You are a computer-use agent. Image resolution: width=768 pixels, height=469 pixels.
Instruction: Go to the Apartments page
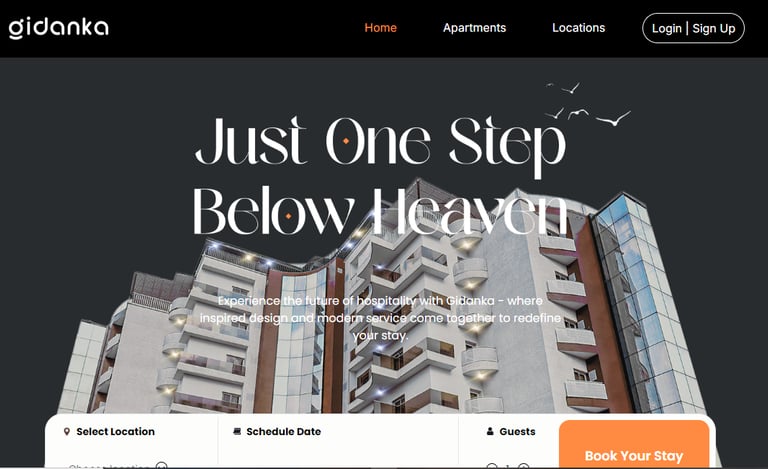474,28
